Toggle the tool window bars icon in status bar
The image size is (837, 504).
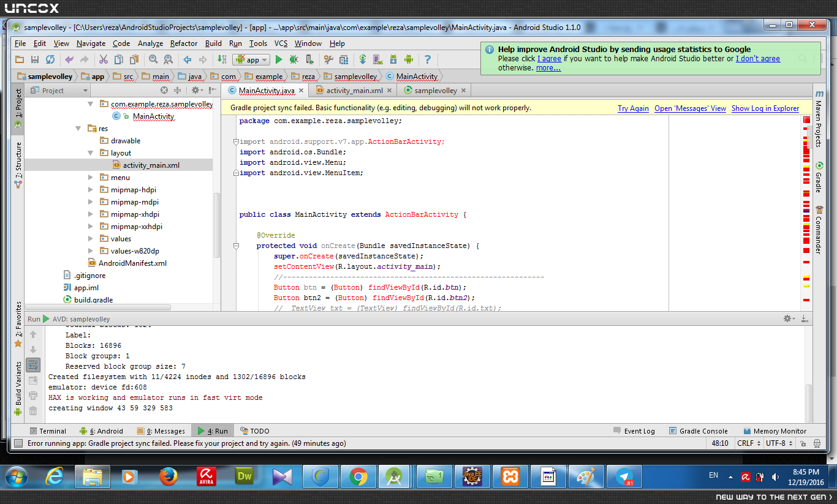(x=18, y=443)
